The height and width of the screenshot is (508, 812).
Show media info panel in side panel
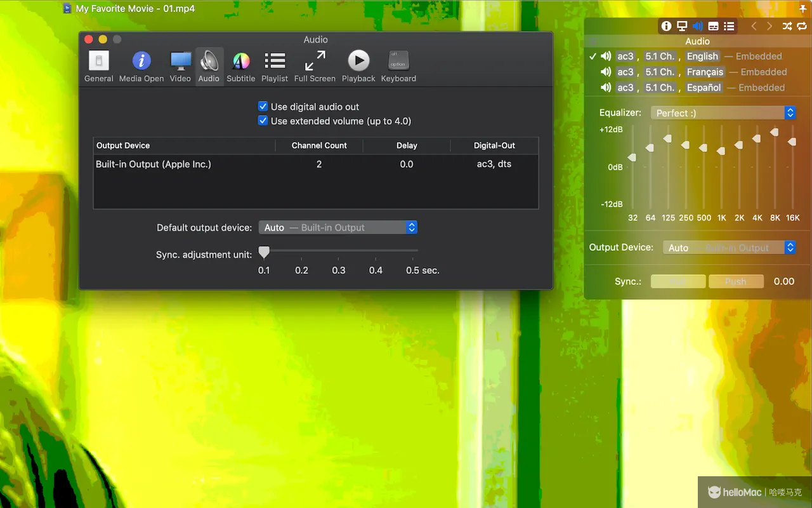pyautogui.click(x=666, y=26)
